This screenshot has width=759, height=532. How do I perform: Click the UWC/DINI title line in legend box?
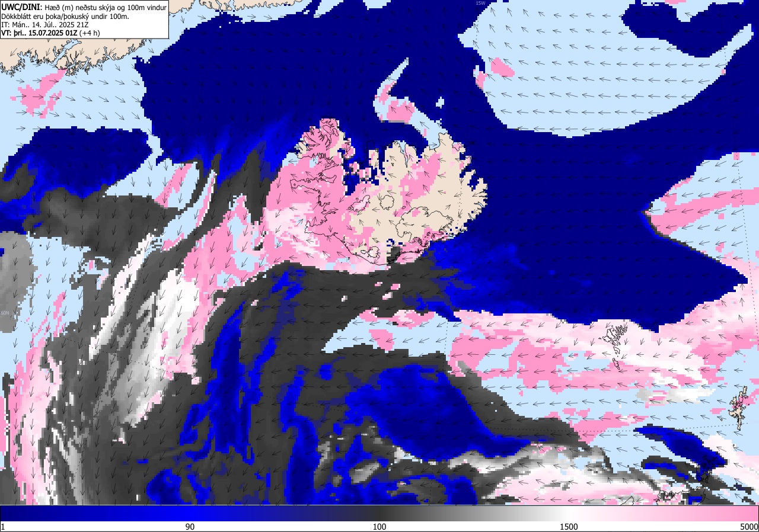pyautogui.click(x=84, y=7)
